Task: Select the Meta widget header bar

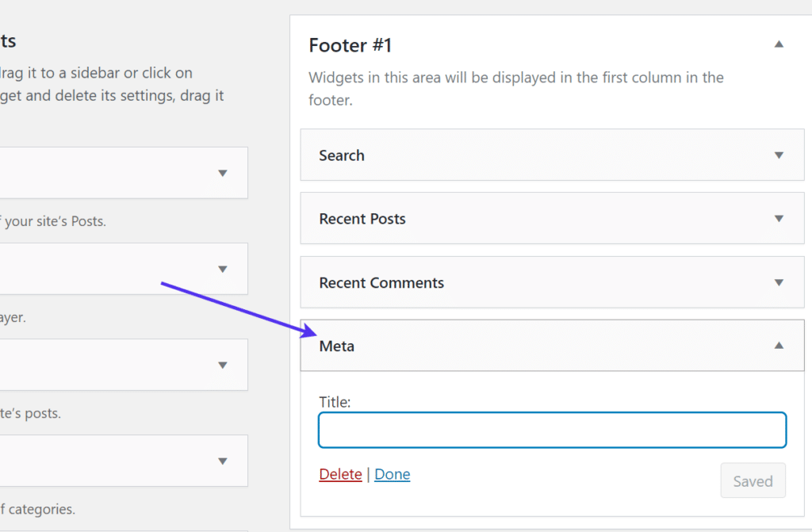Action: coord(476,346)
